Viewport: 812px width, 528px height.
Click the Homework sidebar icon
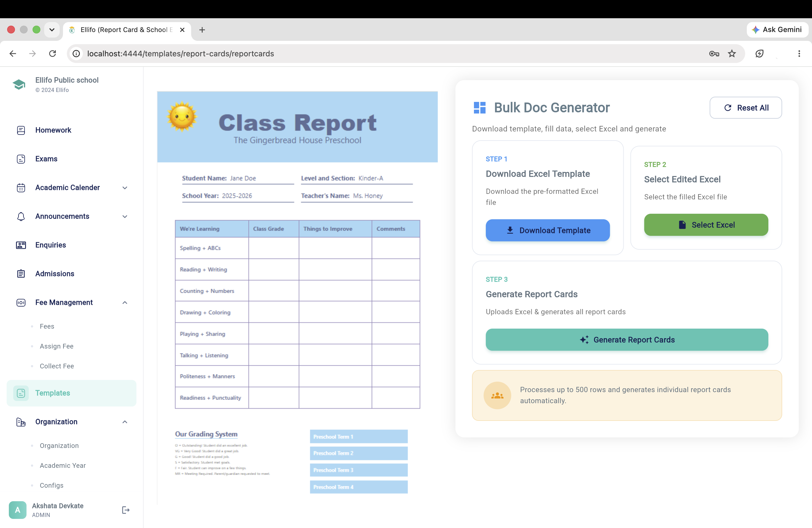coord(21,130)
